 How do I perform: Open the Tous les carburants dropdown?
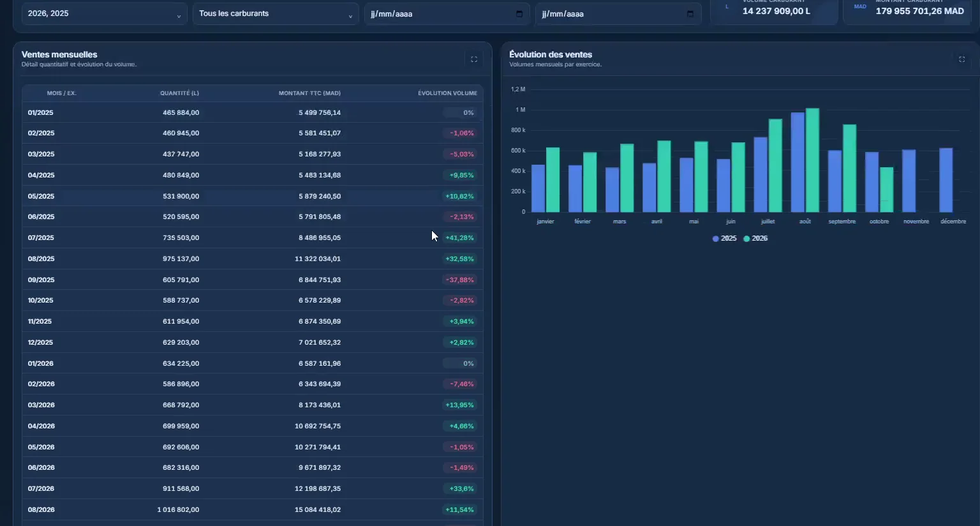(x=276, y=13)
